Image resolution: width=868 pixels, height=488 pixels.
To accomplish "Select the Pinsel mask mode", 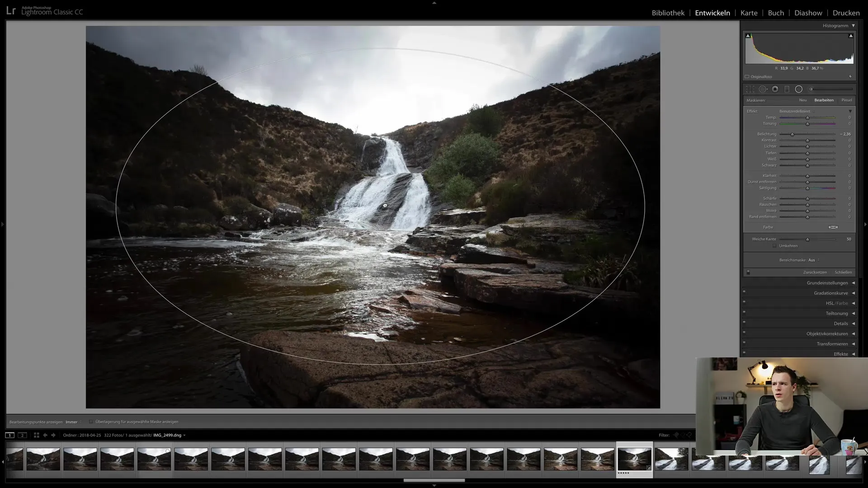I will 846,100.
